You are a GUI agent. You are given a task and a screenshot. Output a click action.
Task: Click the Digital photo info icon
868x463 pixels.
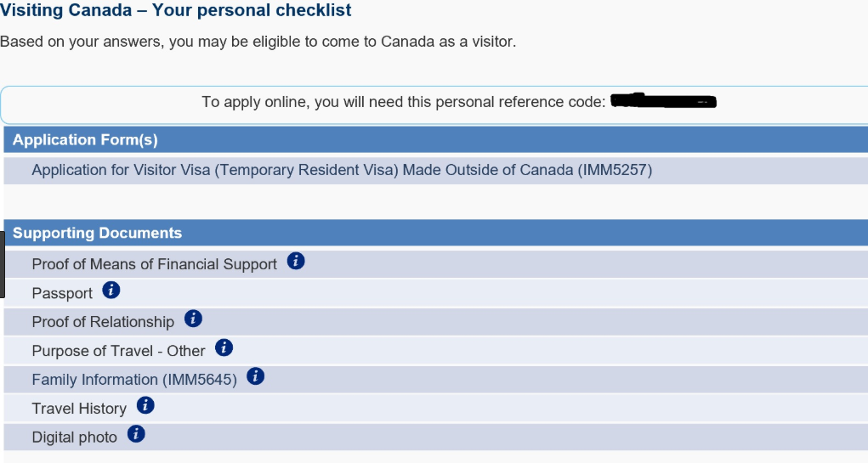point(136,434)
